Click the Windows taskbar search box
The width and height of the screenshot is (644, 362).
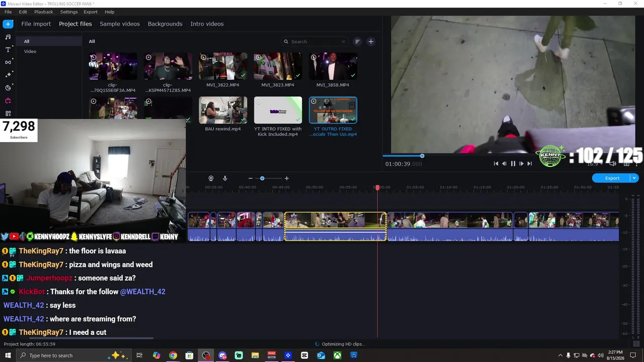74,355
